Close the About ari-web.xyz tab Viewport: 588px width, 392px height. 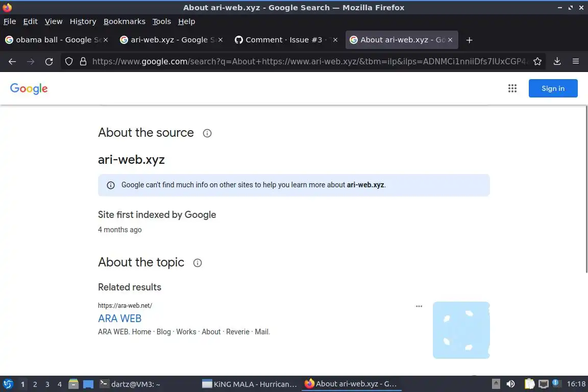(450, 40)
